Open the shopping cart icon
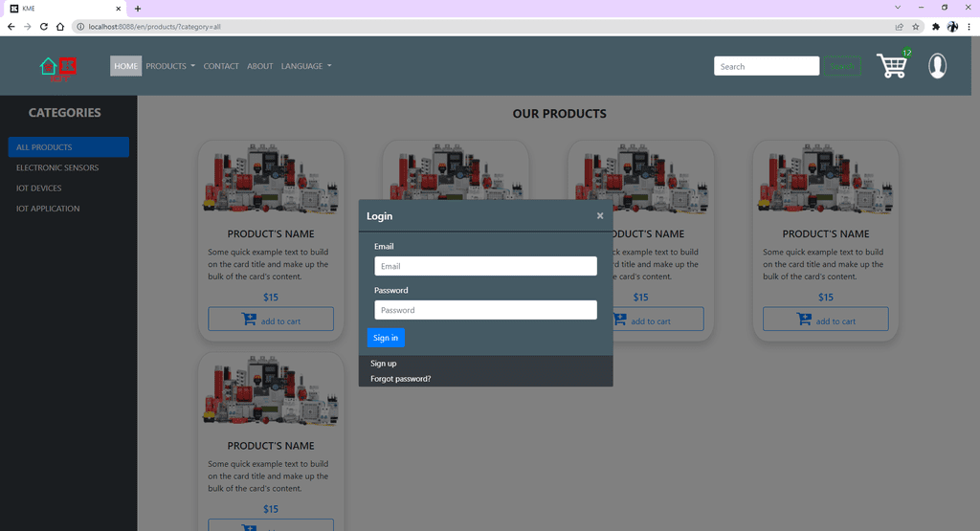Viewport: 980px width, 531px height. click(892, 66)
